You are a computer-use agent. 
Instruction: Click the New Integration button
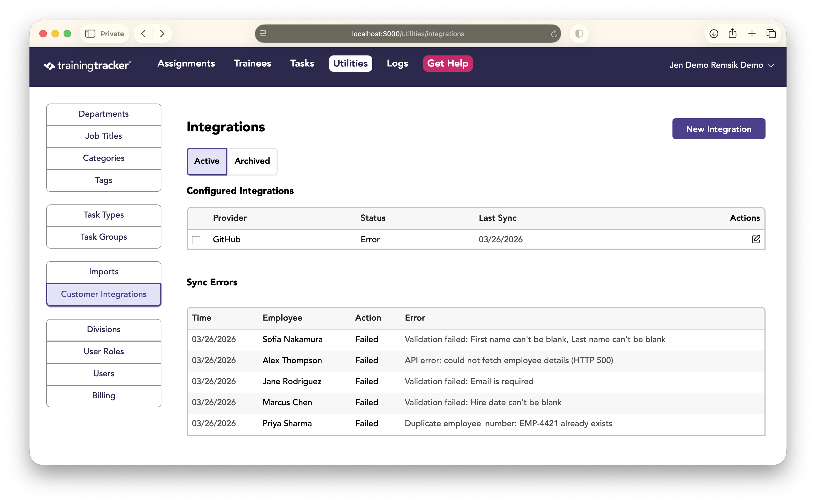[719, 129]
